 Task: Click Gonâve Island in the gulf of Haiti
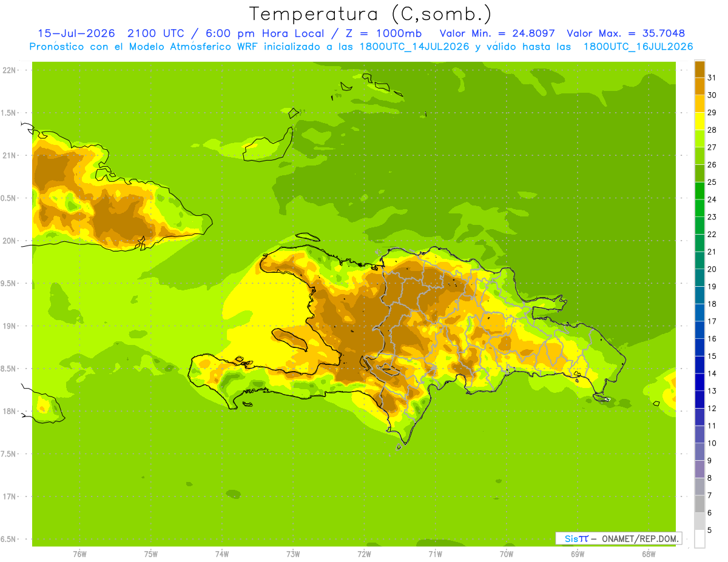pyautogui.click(x=290, y=340)
